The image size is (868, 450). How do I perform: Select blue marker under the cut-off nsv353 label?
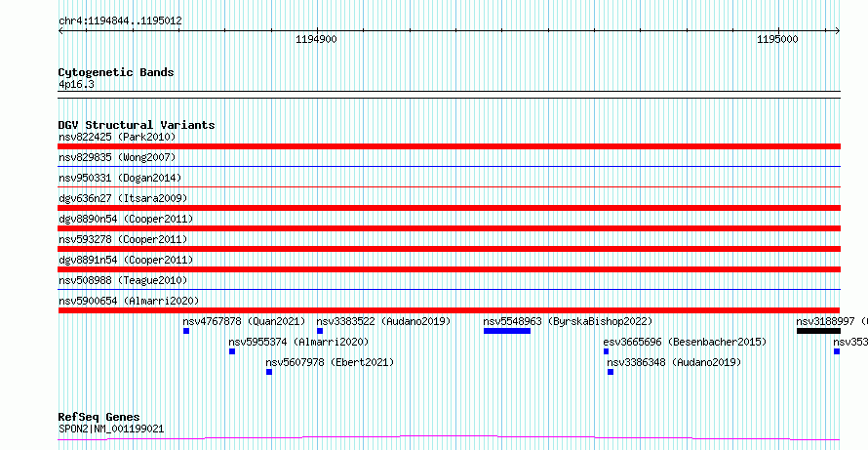837,351
